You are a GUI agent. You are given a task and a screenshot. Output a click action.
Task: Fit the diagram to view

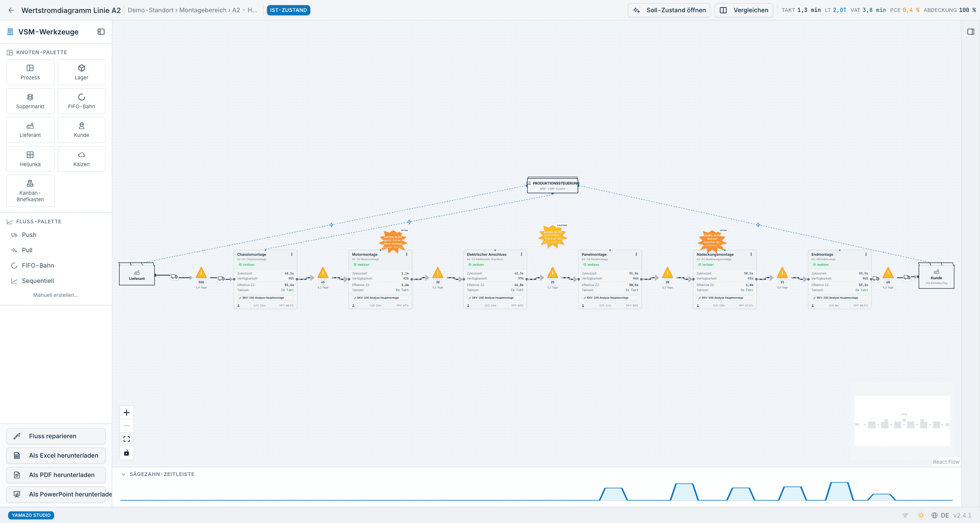tap(127, 439)
